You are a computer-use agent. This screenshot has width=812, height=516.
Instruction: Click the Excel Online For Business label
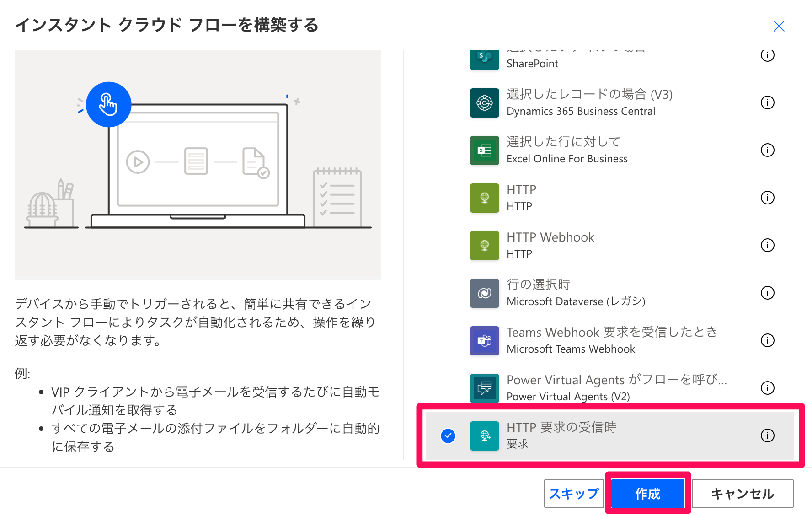(567, 159)
